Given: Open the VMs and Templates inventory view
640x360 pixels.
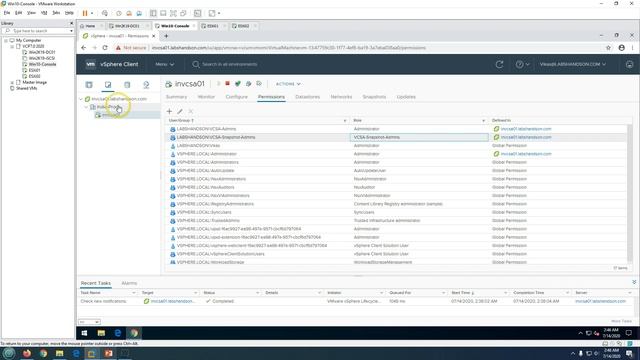Looking at the screenshot, I should pyautogui.click(x=108, y=85).
